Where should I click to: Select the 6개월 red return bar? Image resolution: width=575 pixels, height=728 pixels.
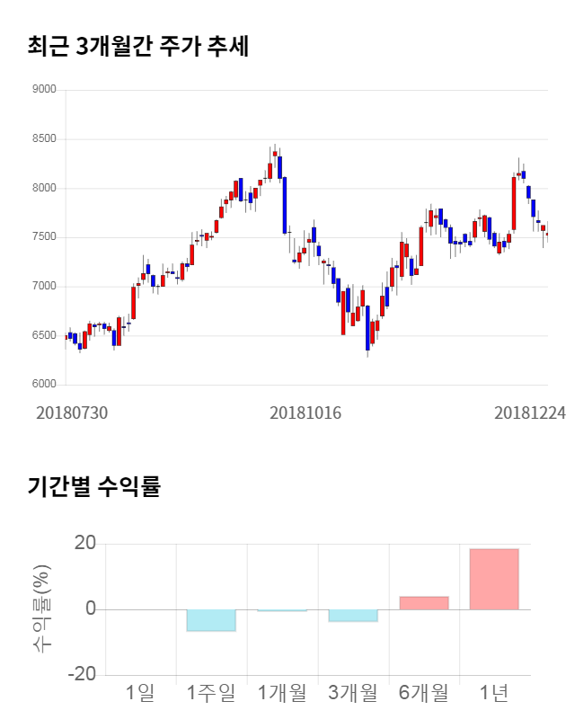(423, 603)
